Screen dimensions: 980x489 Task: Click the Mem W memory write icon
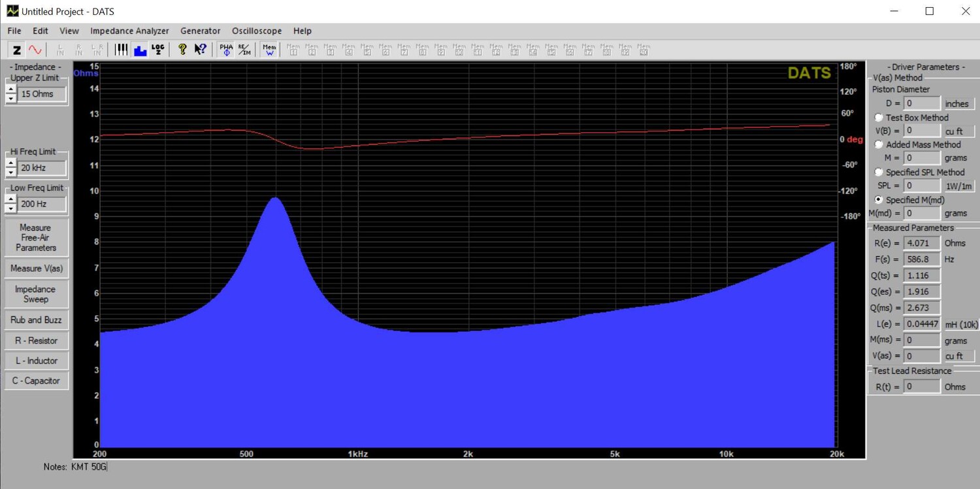(x=269, y=50)
